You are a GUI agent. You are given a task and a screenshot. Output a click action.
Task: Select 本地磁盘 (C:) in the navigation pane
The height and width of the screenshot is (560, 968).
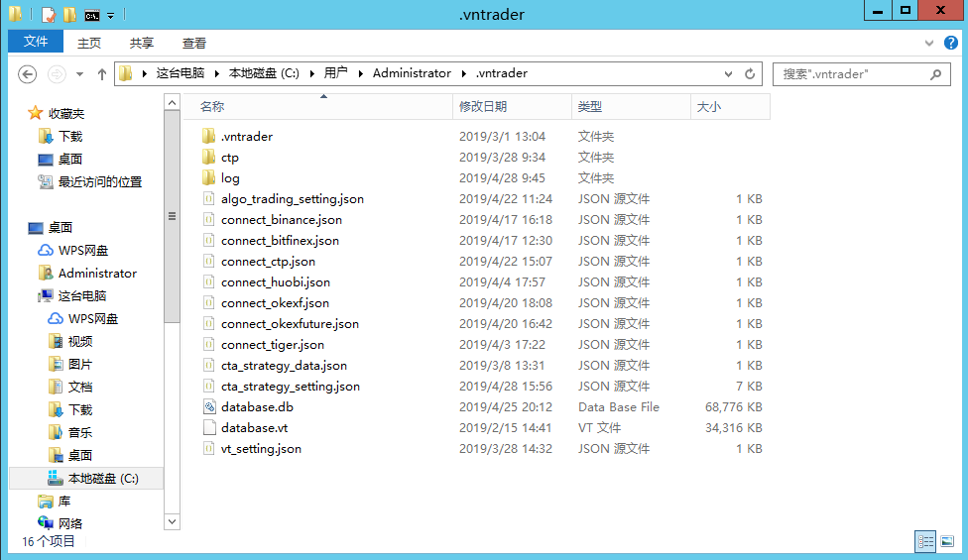[103, 478]
